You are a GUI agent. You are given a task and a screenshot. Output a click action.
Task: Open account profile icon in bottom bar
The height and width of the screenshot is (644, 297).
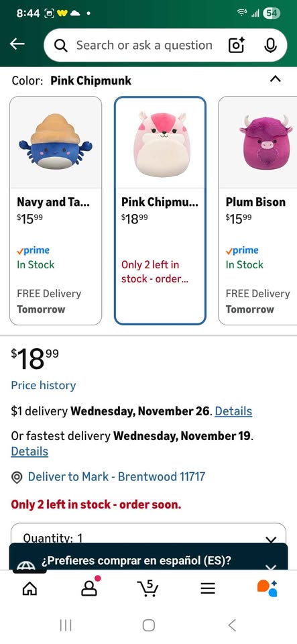89,588
